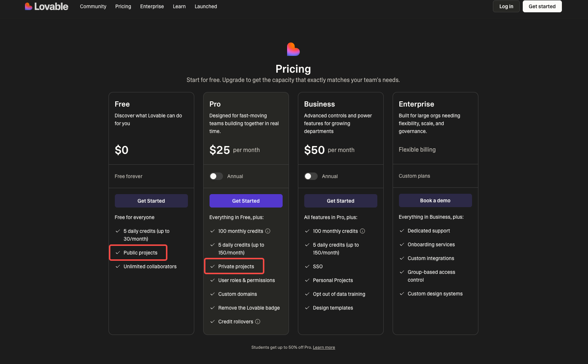Click the checkmark beside Remove the Lovable badge

(x=213, y=308)
